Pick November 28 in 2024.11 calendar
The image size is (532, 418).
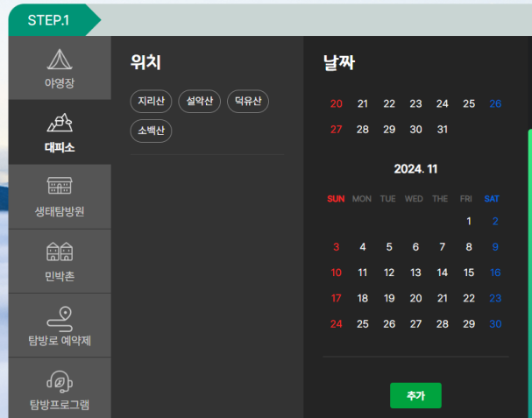click(442, 324)
